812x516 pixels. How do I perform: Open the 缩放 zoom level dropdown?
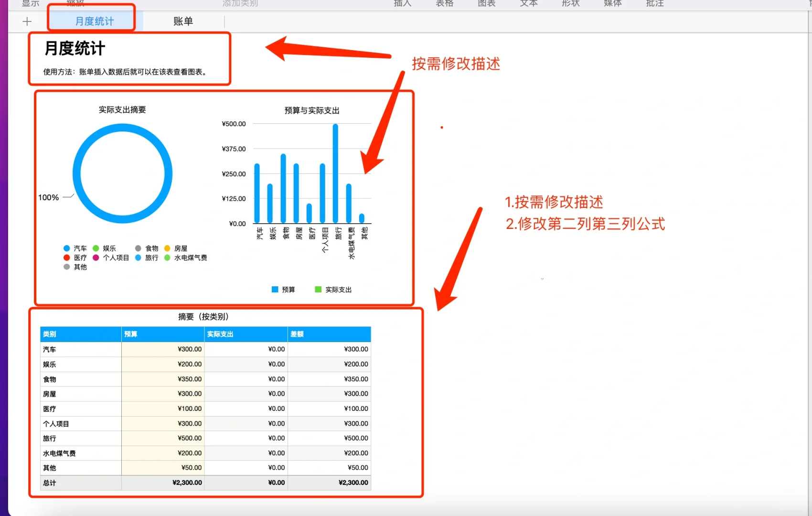(x=75, y=3)
